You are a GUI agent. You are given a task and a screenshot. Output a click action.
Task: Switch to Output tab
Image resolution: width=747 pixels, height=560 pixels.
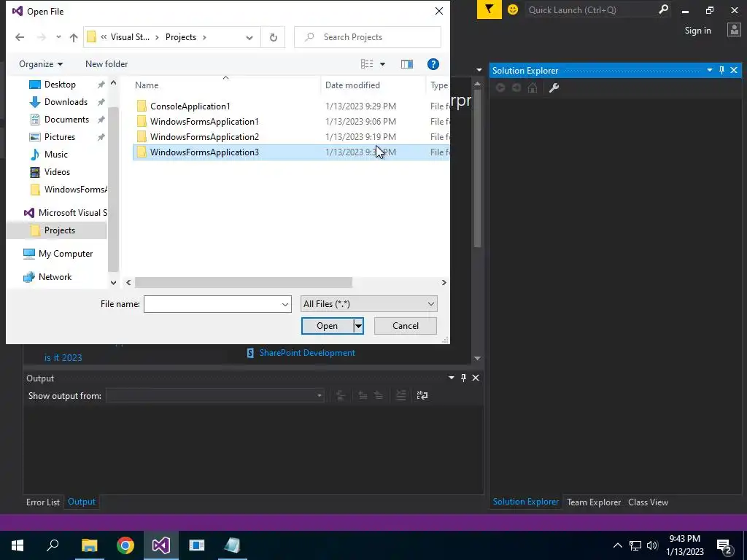82,502
